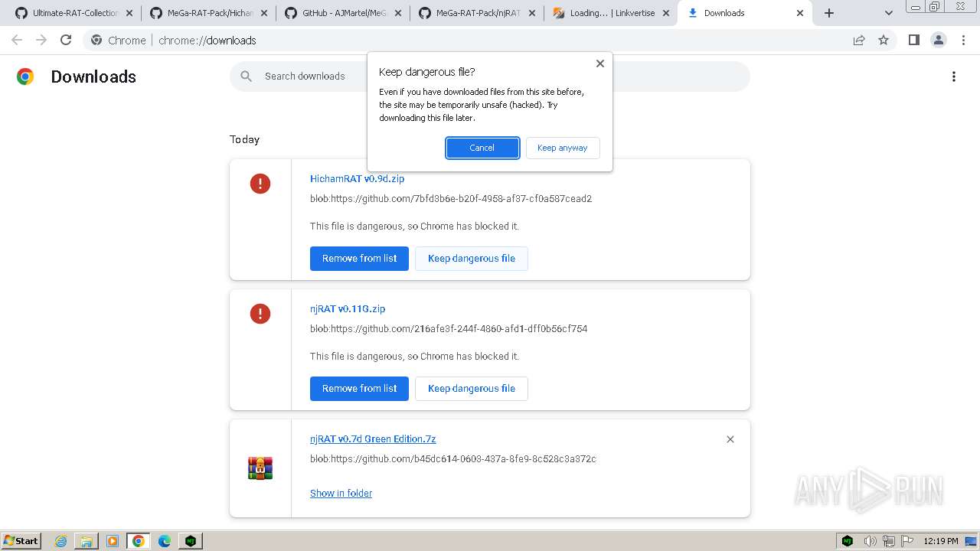Expand the tab search dropdown arrow
Image resolution: width=980 pixels, height=551 pixels.
(889, 13)
